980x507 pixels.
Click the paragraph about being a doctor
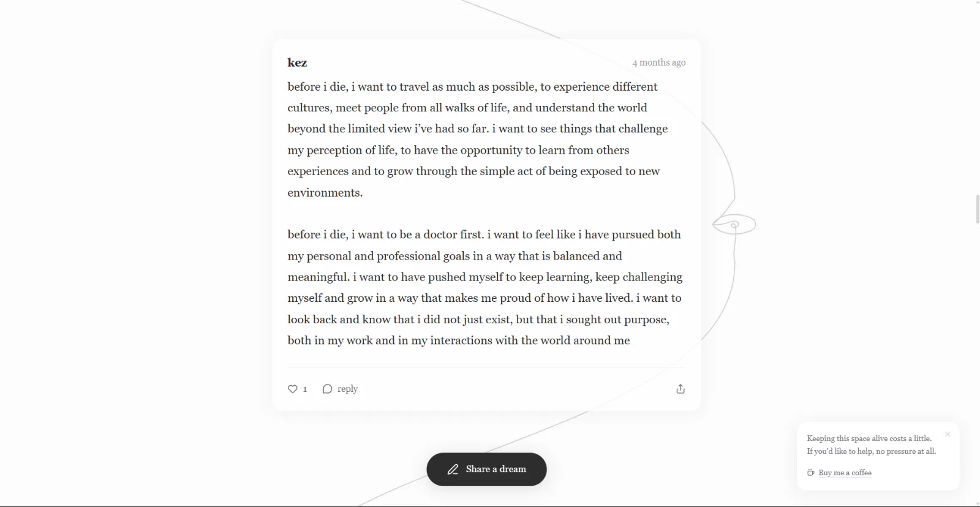point(484,287)
